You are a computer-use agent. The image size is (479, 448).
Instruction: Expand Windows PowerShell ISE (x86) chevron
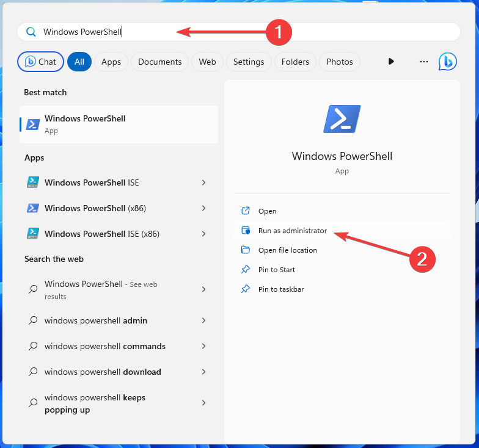pos(204,234)
